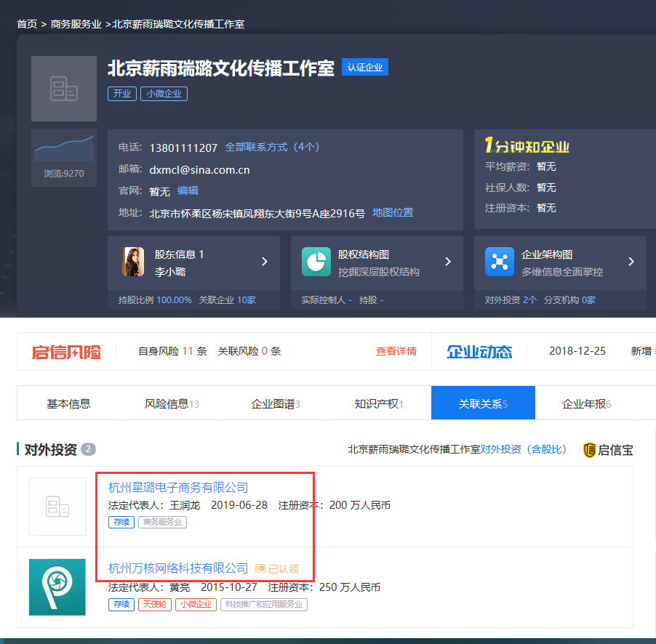This screenshot has width=656, height=644.
Task: Click 持股比例 100.00% value
Action: coord(174,300)
